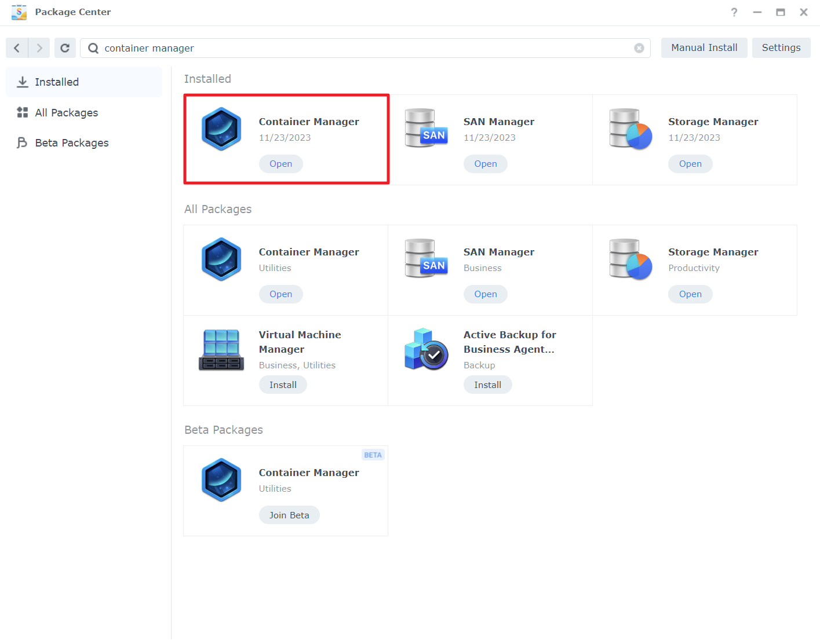Viewport: 820px width, 644px height.
Task: Install Virtual Machine Manager
Action: pyautogui.click(x=283, y=385)
